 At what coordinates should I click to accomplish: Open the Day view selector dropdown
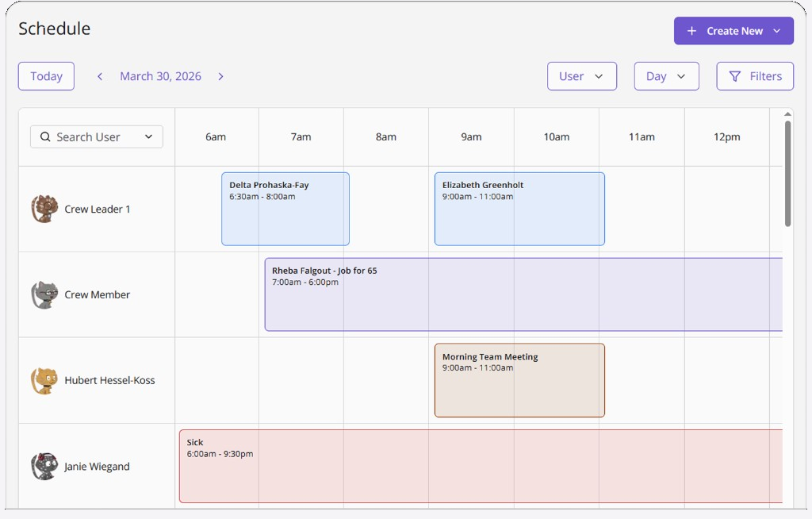[666, 75]
